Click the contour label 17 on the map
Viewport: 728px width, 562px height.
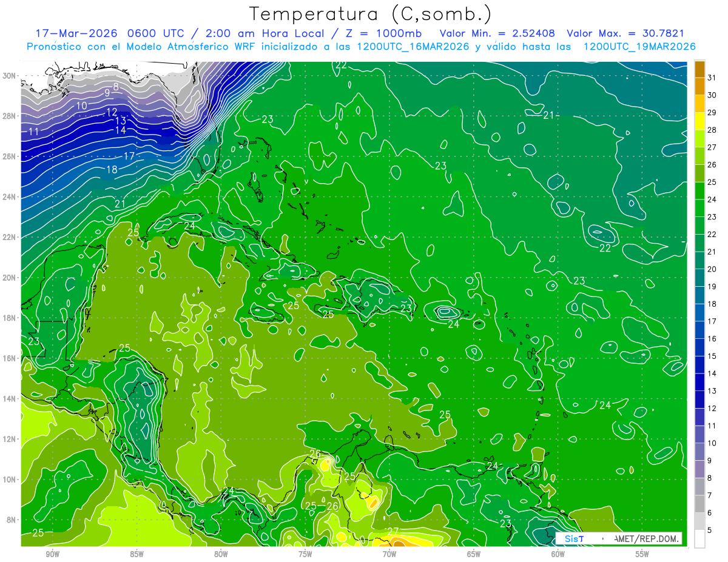tap(129, 156)
